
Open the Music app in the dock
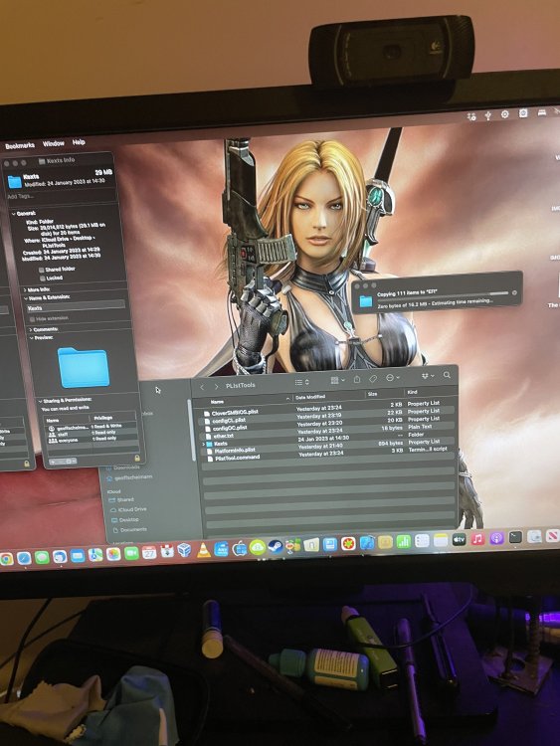[477, 538]
